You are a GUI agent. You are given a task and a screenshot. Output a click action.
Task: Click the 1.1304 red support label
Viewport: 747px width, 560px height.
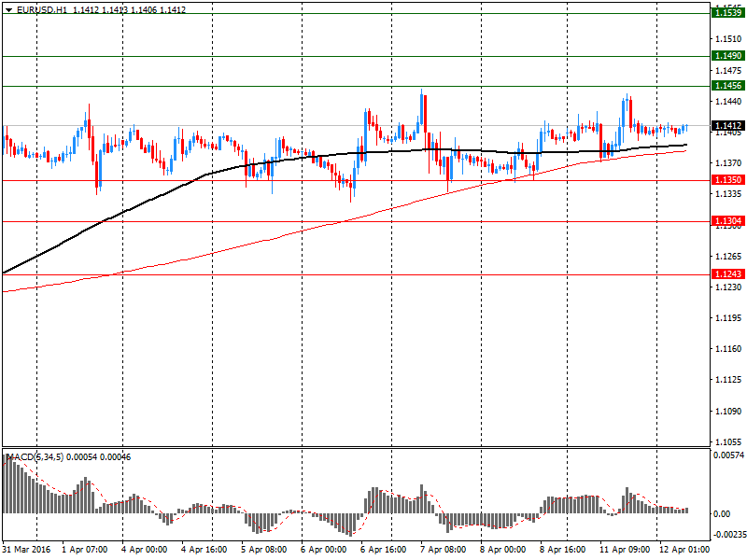pos(728,221)
